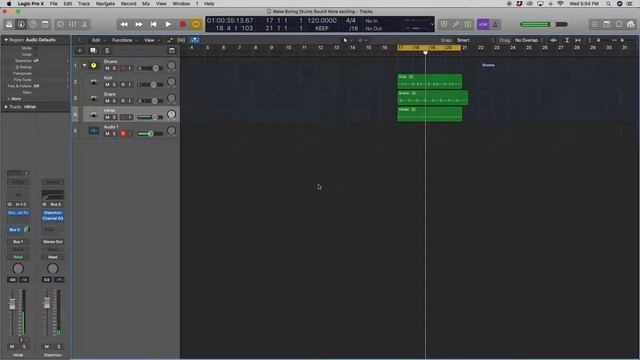The width and height of the screenshot is (640, 360).
Task: Click the Drums track pan knob
Action: [x=171, y=65]
